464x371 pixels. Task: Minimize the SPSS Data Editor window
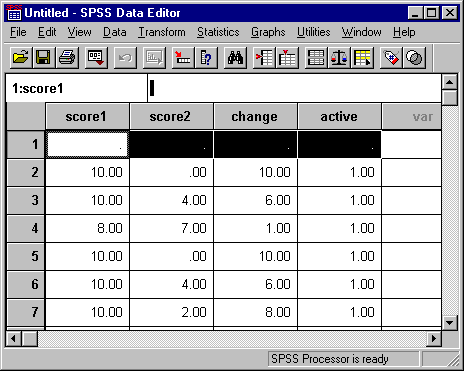[416, 13]
